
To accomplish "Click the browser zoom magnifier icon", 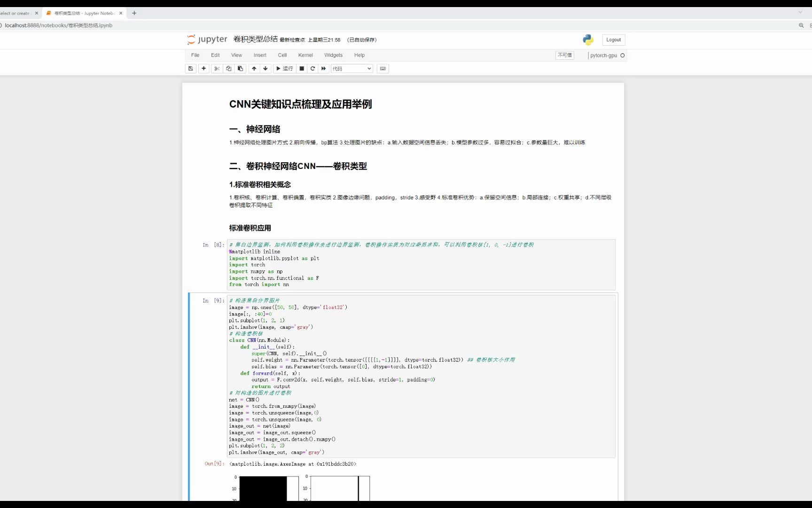I will (x=801, y=25).
